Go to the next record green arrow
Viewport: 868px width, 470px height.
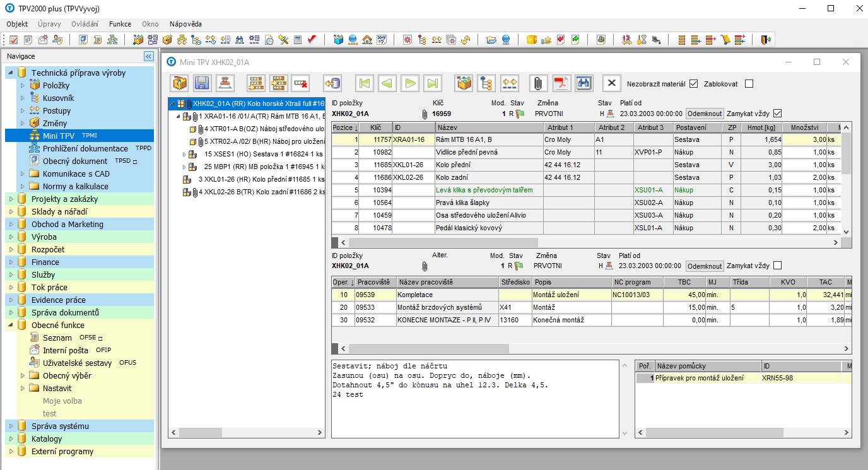(x=410, y=83)
